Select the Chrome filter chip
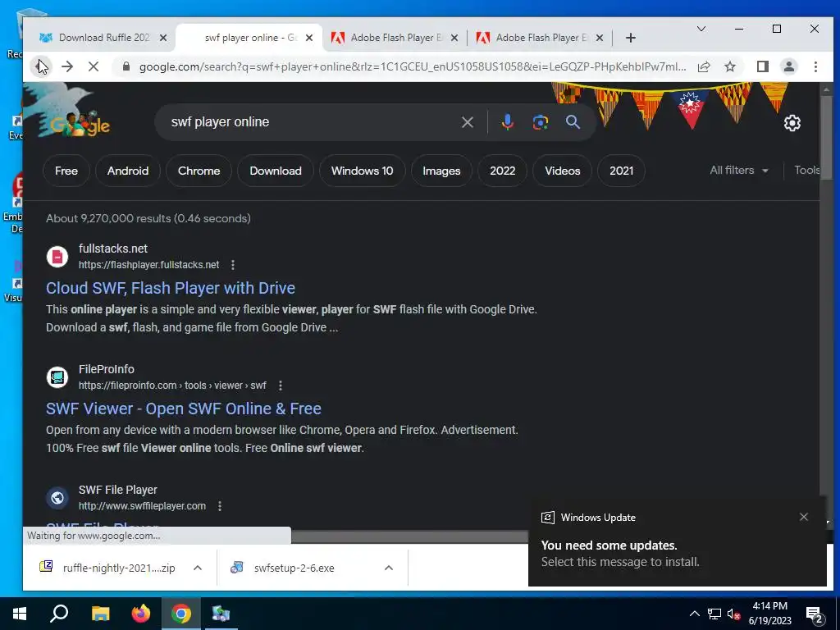 (x=199, y=171)
